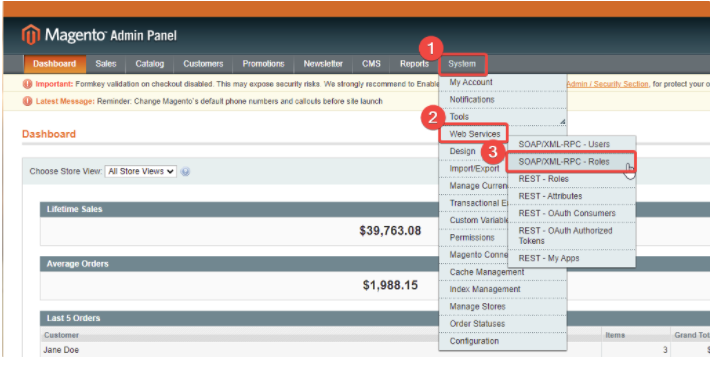Click the Lifetime Sales header
Screen dimensions: 714x369
point(74,210)
